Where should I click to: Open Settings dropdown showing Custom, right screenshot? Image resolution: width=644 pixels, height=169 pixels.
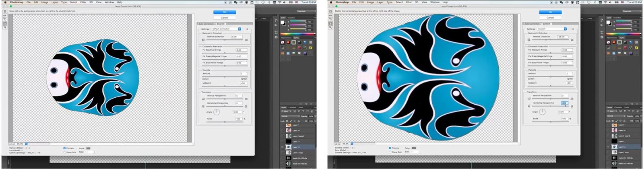[x=551, y=29]
